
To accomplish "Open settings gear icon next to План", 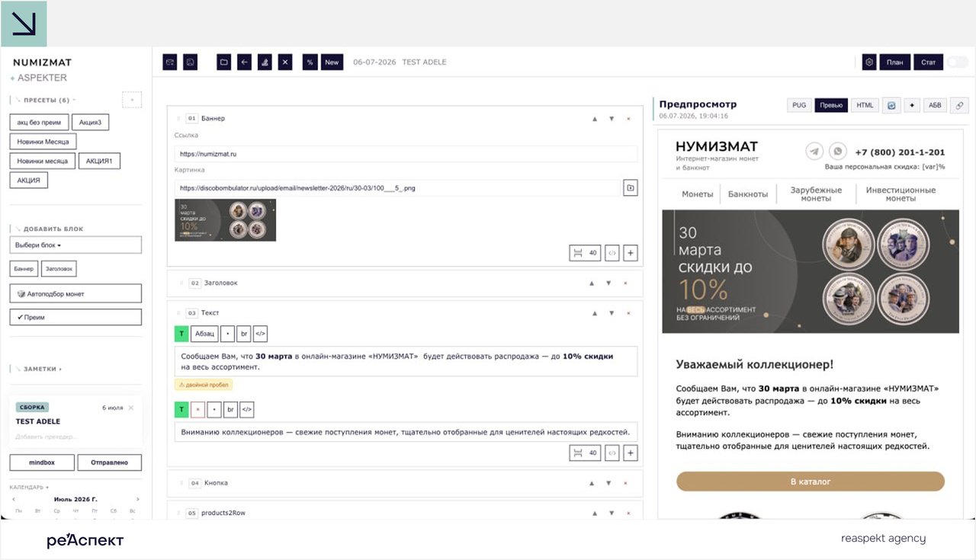I will [x=869, y=62].
